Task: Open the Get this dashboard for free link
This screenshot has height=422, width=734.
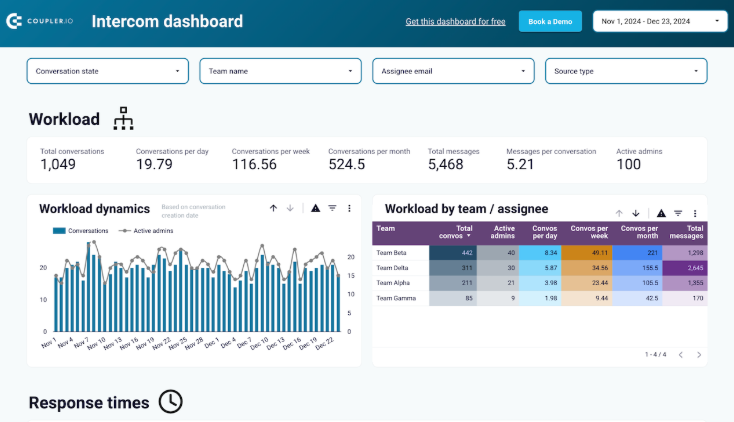Action: coord(455,21)
